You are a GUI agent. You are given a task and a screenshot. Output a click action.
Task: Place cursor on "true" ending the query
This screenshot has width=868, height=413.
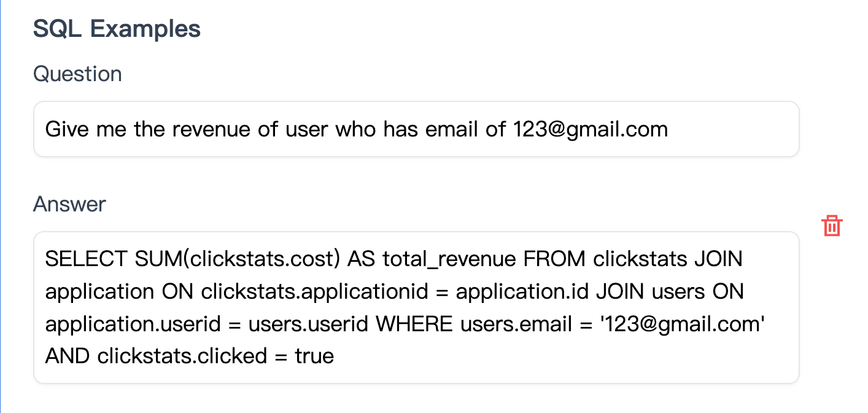click(314, 356)
